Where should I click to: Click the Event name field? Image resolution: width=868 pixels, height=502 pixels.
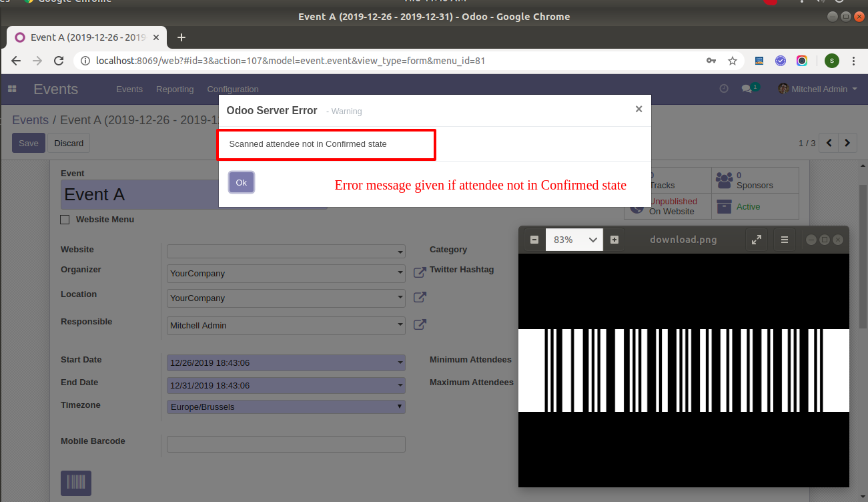pos(193,195)
